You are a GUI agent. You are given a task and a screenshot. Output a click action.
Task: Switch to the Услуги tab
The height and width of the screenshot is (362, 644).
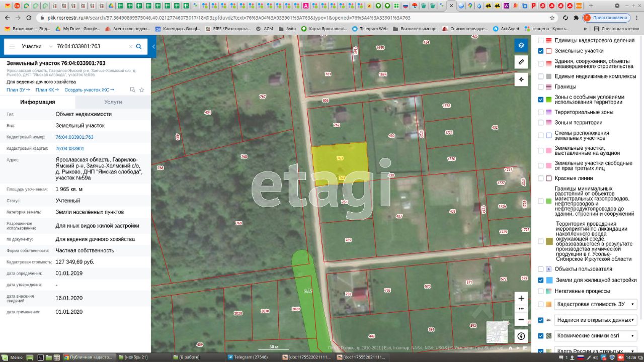click(113, 102)
